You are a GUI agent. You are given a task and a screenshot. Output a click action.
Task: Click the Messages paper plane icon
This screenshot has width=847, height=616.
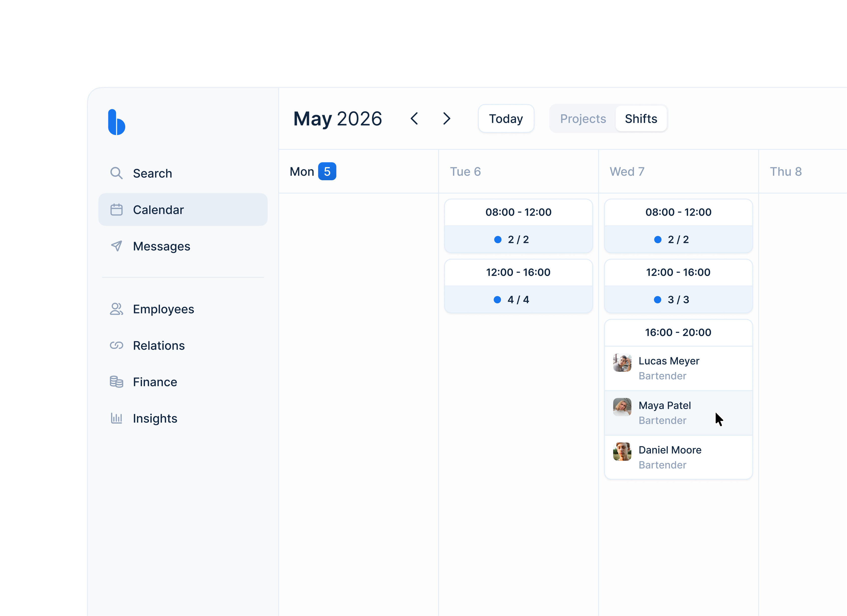(x=116, y=246)
